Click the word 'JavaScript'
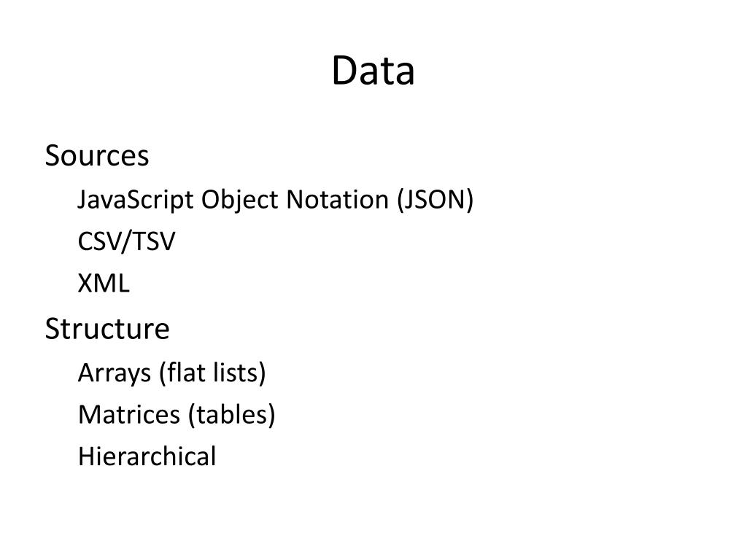747x560 pixels. pos(135,200)
